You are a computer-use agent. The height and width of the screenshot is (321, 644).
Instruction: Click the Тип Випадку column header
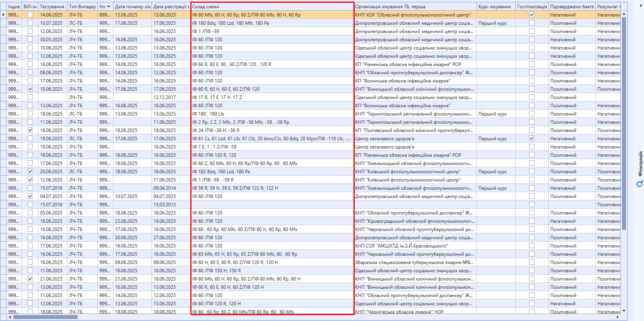pyautogui.click(x=82, y=7)
